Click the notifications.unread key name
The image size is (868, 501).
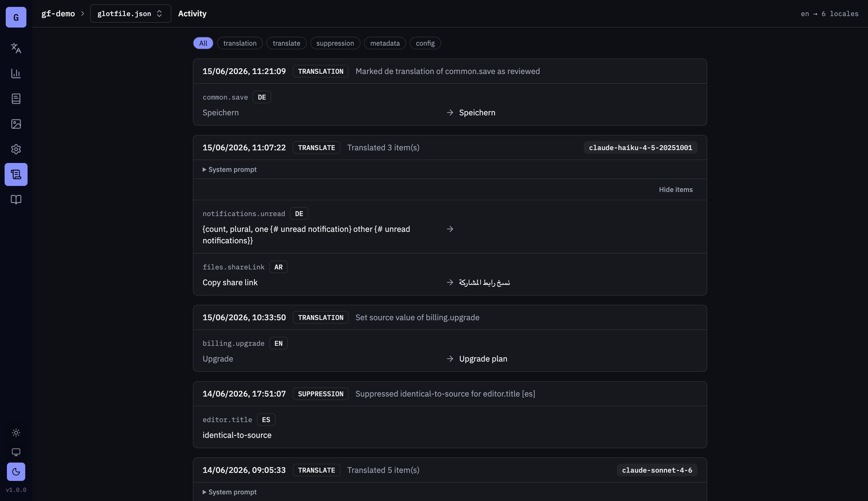(244, 214)
